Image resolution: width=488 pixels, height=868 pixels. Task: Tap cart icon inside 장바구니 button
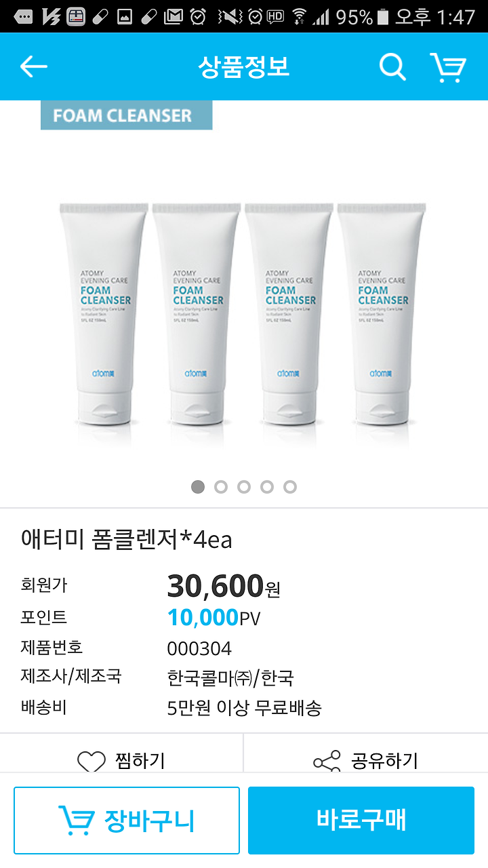[x=76, y=821]
